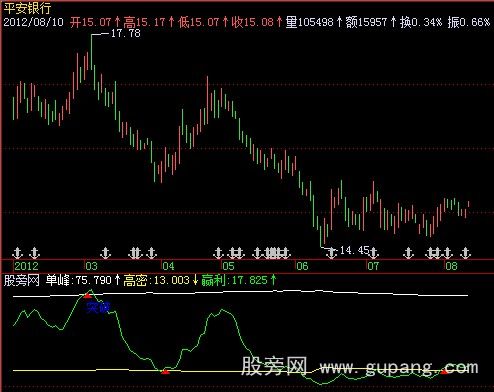Click the date 2012/08/10

click(33, 22)
